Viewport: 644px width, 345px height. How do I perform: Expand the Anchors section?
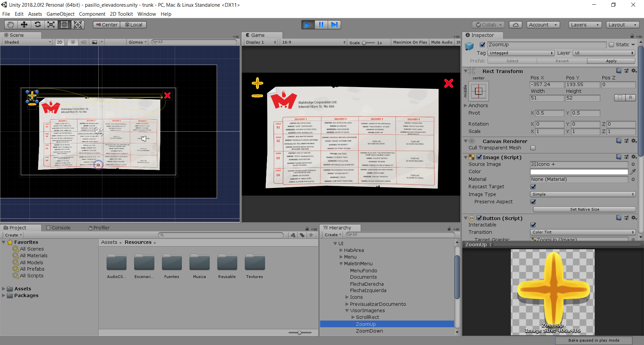pos(466,106)
